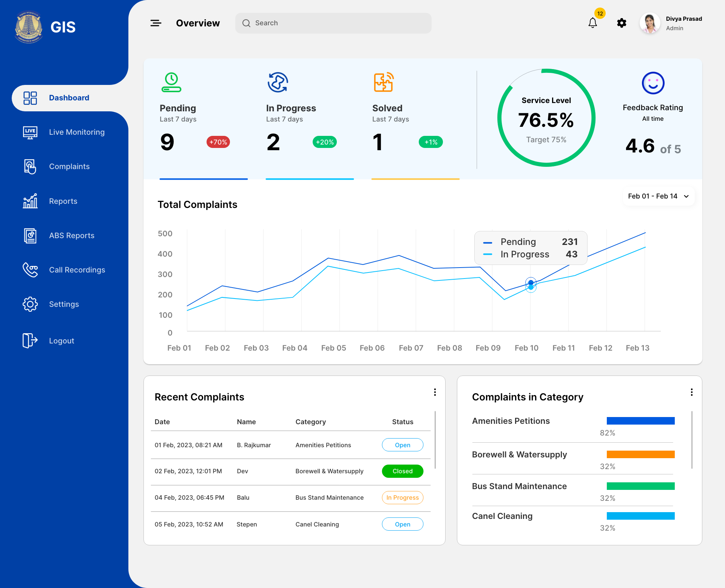Open Reports from the sidebar menu
The height and width of the screenshot is (588, 725).
tap(63, 201)
